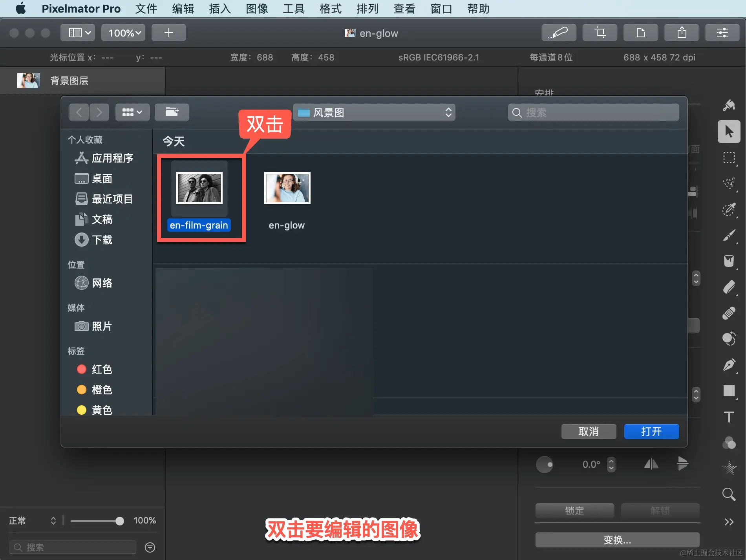Screen dimensions: 746x560
Task: Click the plus add button in toolbar
Action: click(x=169, y=33)
